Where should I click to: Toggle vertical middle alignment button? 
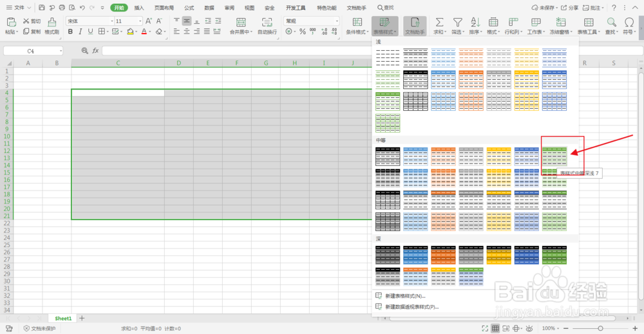tap(187, 21)
